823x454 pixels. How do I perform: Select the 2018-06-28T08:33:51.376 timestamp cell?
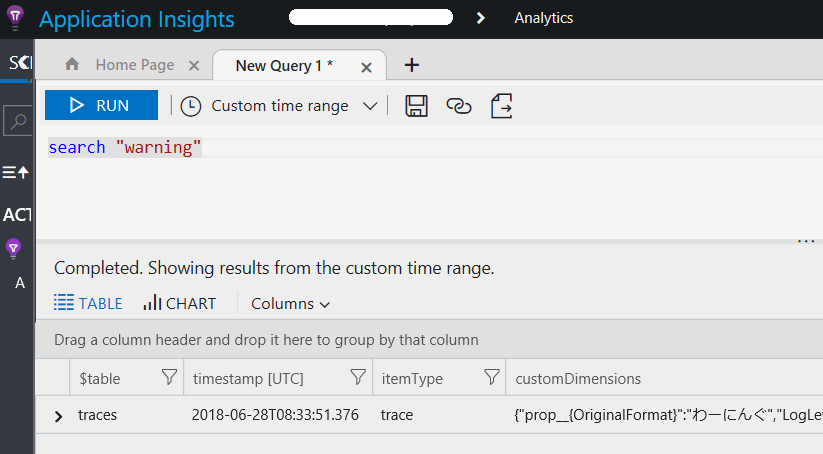tap(275, 415)
